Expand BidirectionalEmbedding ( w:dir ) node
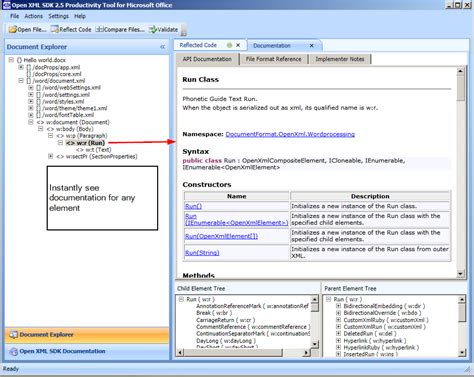 tap(338, 306)
